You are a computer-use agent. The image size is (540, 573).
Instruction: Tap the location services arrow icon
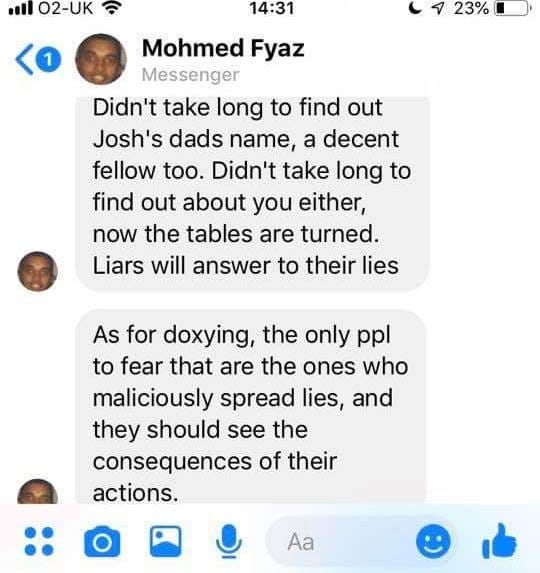click(437, 8)
